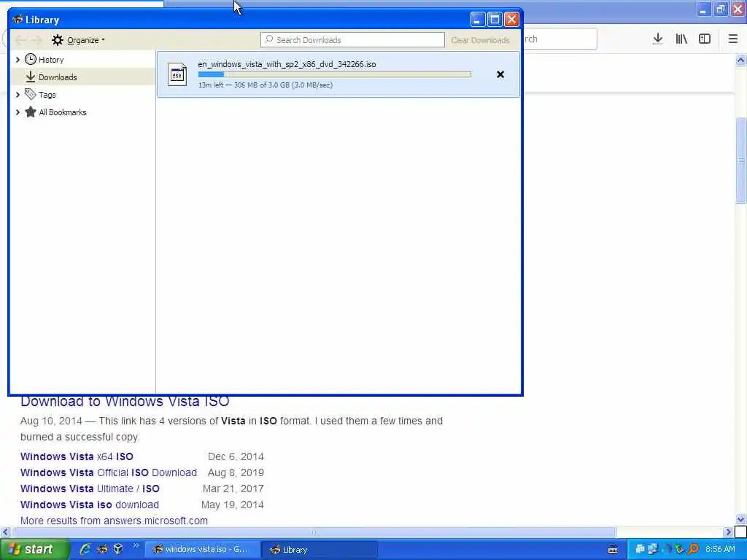Open browser Library bookshelf icon
Image resolution: width=747 pixels, height=560 pixels.
[681, 39]
